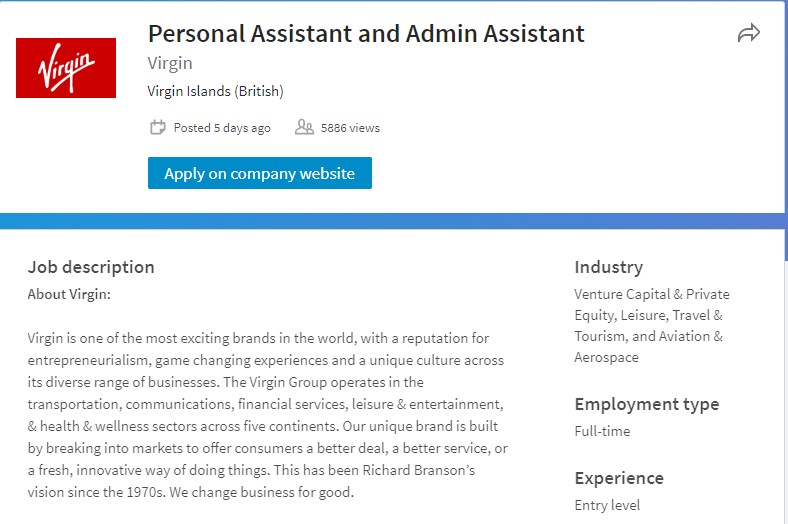Click the Posted 5 days ago text
Viewport: 788px width, 524px height.
click(222, 128)
